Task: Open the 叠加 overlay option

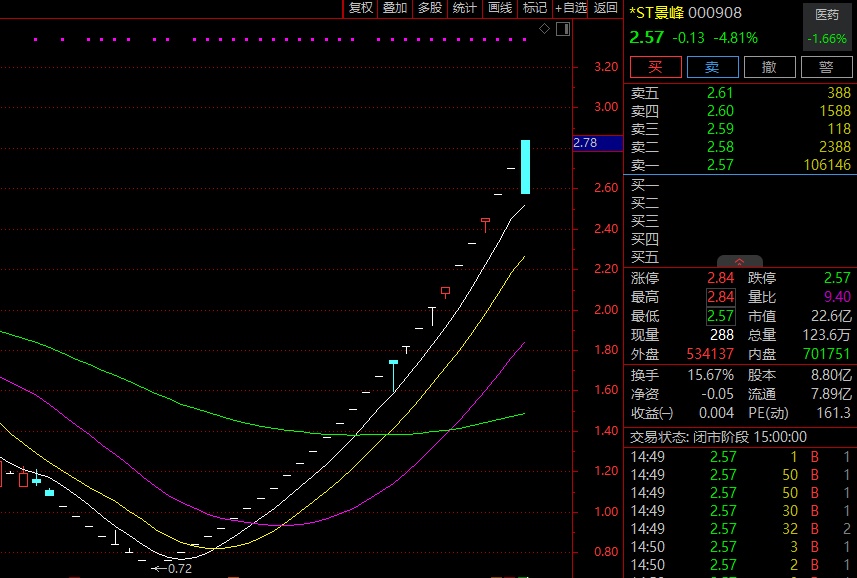Action: 394,8
